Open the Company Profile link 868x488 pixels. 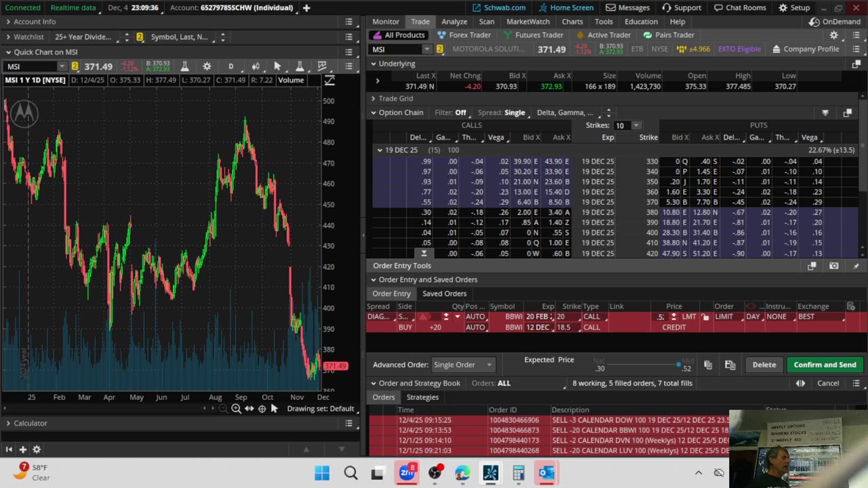[x=805, y=49]
